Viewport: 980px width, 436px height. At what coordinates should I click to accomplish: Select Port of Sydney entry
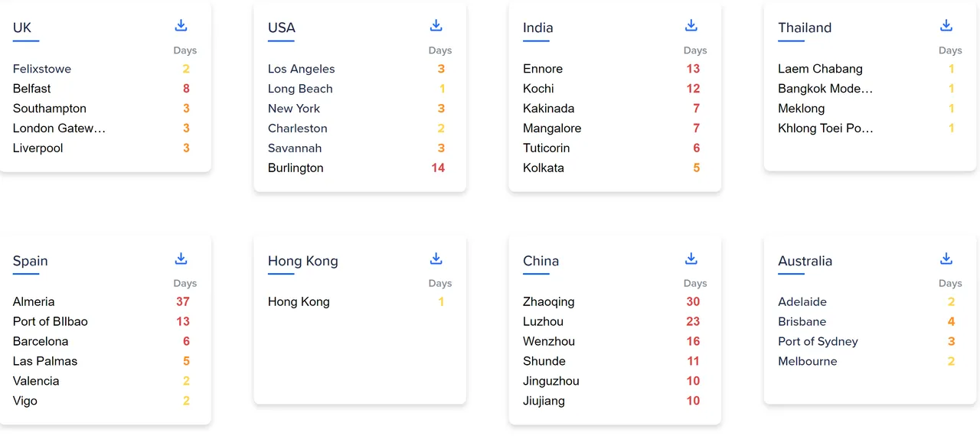818,342
